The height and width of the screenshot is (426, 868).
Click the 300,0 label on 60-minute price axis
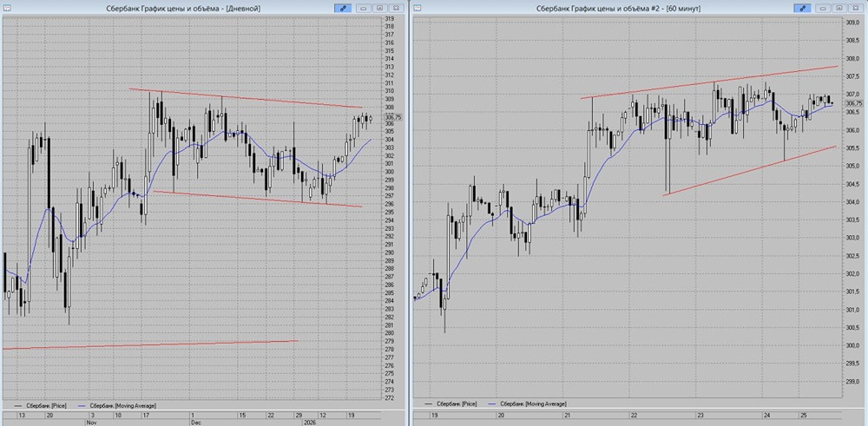[852, 346]
